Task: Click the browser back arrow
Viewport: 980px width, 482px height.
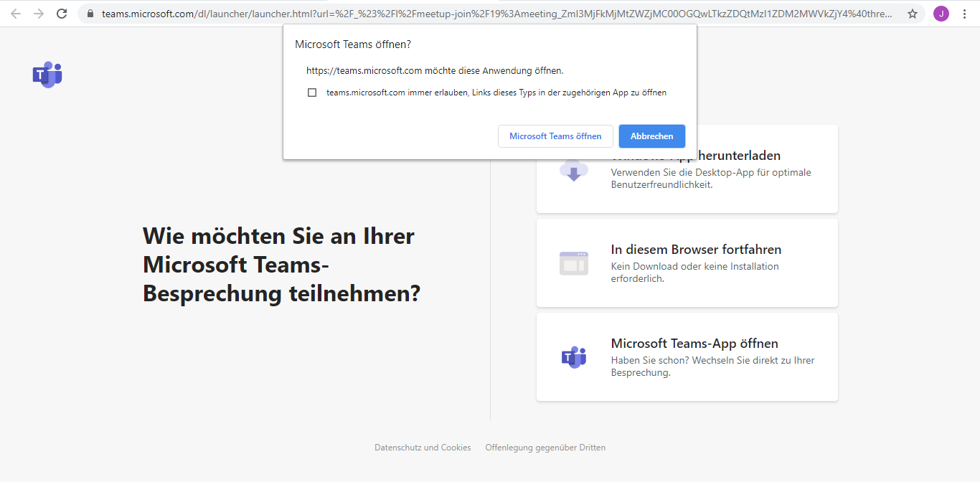Action: pos(16,14)
